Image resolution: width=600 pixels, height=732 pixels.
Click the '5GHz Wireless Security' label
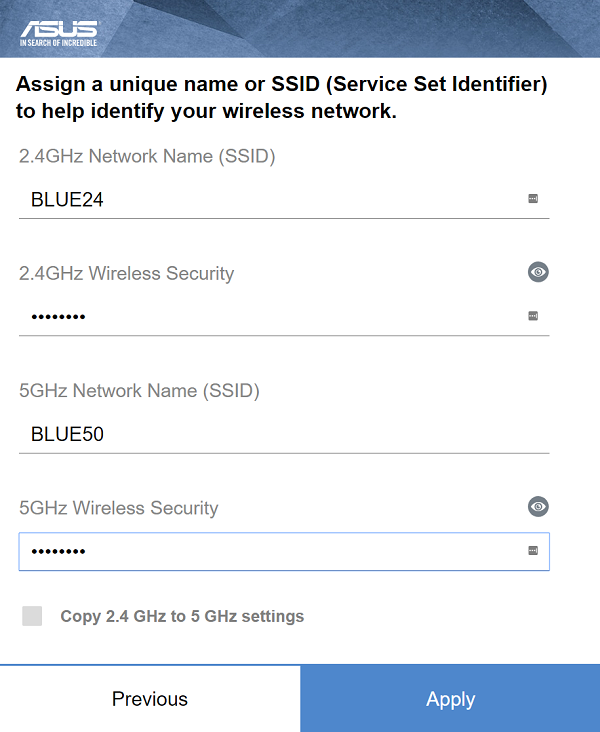[x=119, y=508]
